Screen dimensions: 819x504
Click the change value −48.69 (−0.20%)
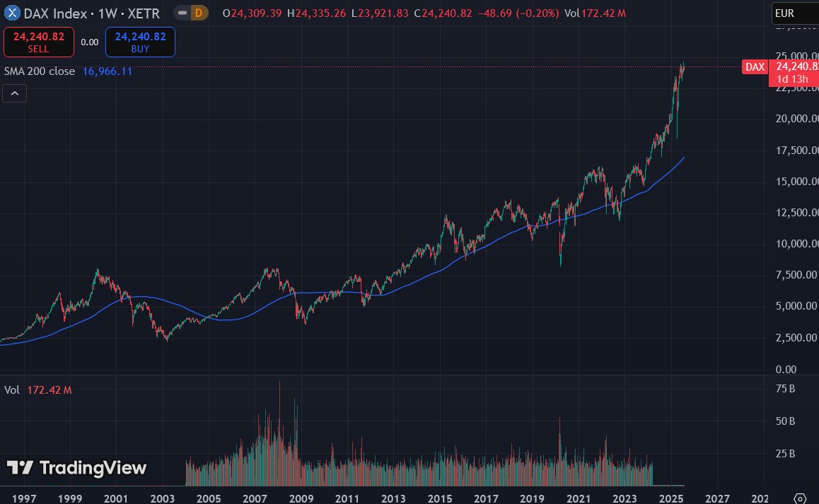(518, 13)
